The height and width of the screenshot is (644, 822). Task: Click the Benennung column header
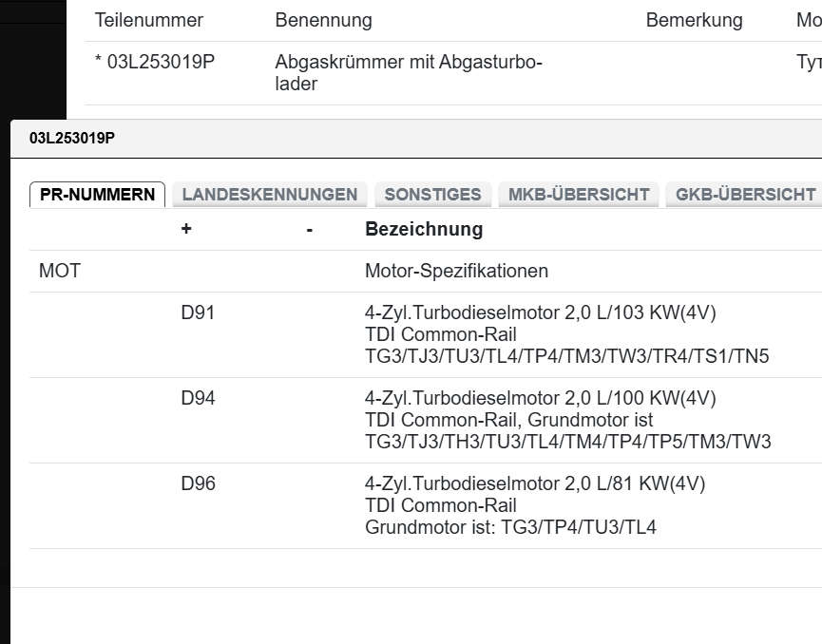pos(323,20)
